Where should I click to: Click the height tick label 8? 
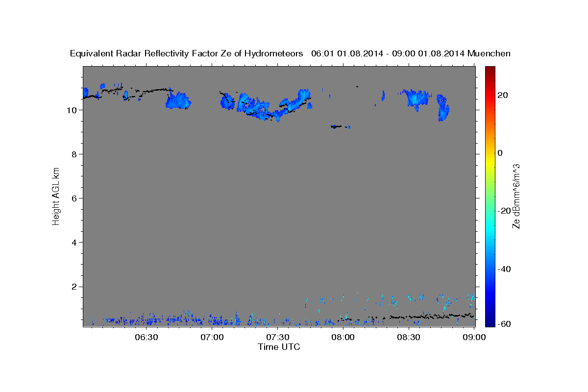tap(74, 154)
